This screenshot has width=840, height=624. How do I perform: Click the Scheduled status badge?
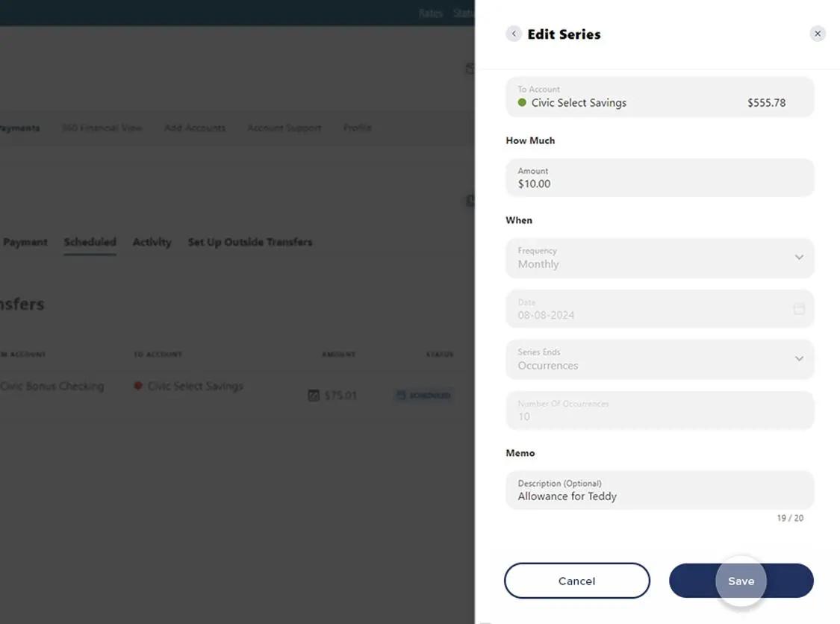[x=423, y=395]
